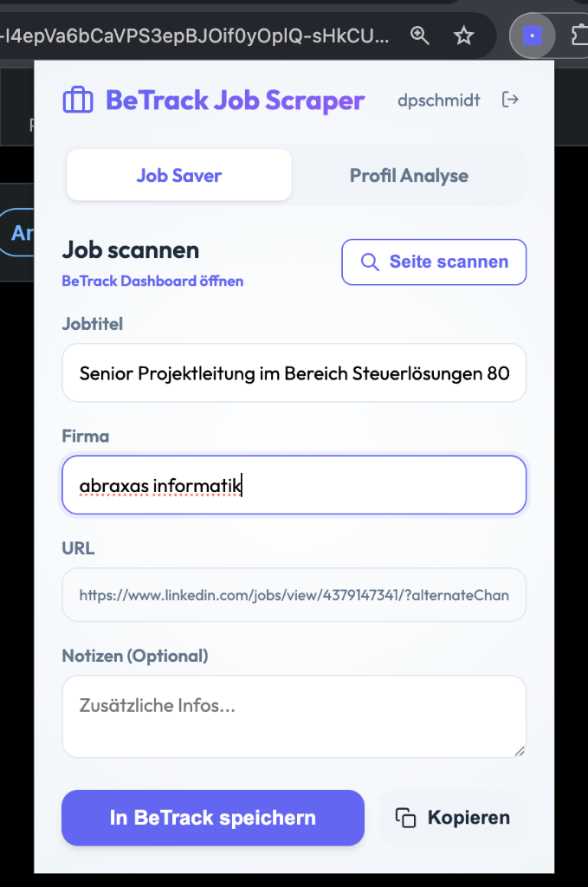
Task: Click the BeTrack briefcase logo icon
Action: [x=78, y=100]
